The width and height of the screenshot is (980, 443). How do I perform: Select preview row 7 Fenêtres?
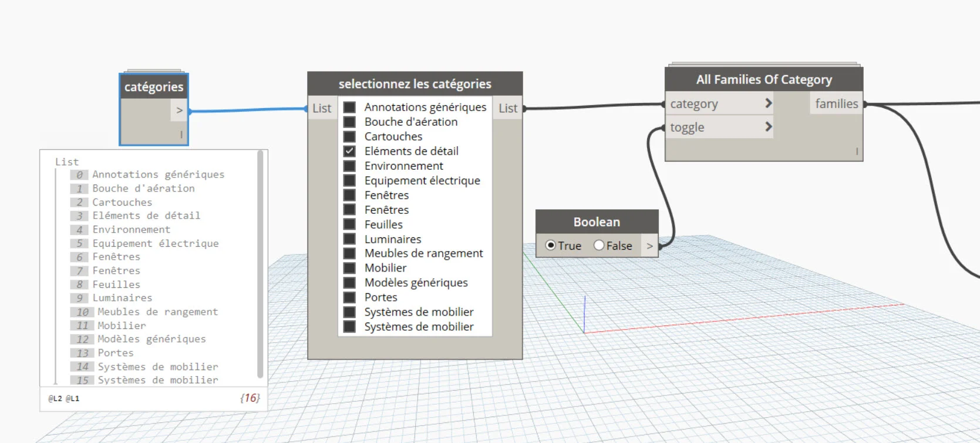point(105,271)
